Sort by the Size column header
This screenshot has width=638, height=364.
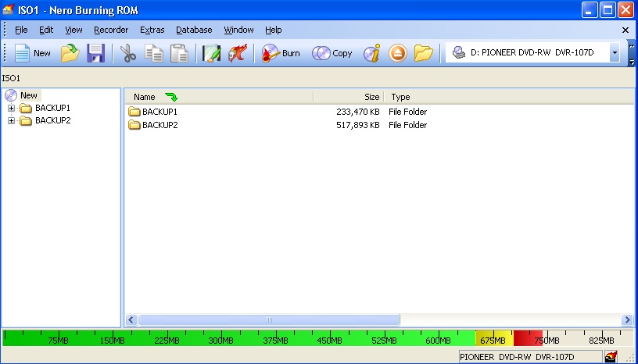pyautogui.click(x=349, y=97)
